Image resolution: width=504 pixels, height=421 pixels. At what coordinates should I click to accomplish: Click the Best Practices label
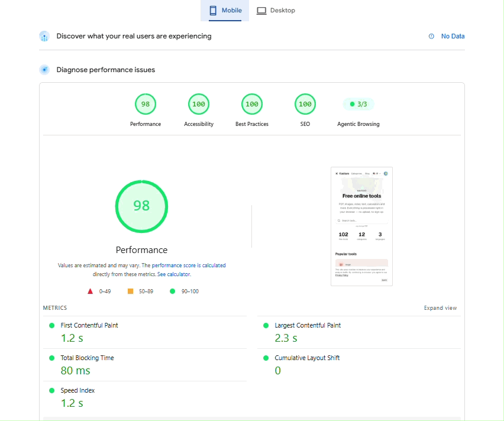[252, 124]
